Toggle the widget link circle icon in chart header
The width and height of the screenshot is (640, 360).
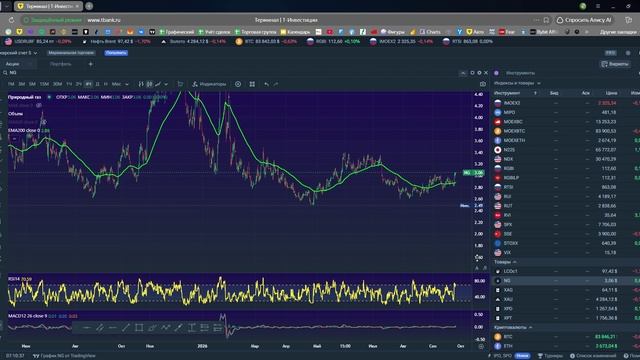(x=472, y=73)
